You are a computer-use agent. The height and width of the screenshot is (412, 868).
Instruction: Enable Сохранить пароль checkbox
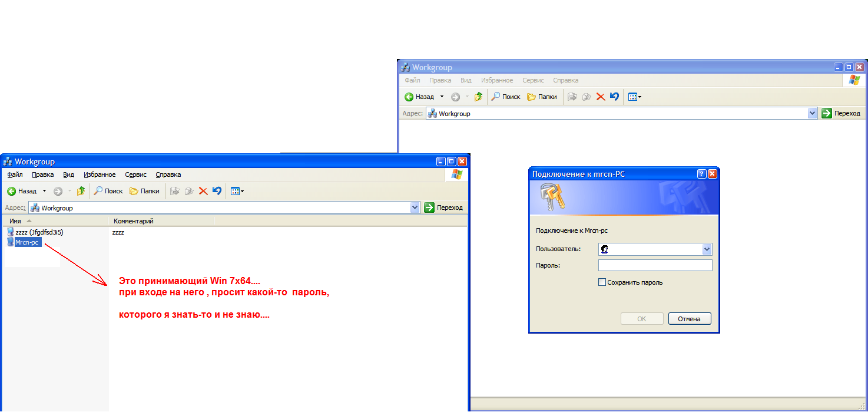pyautogui.click(x=602, y=282)
